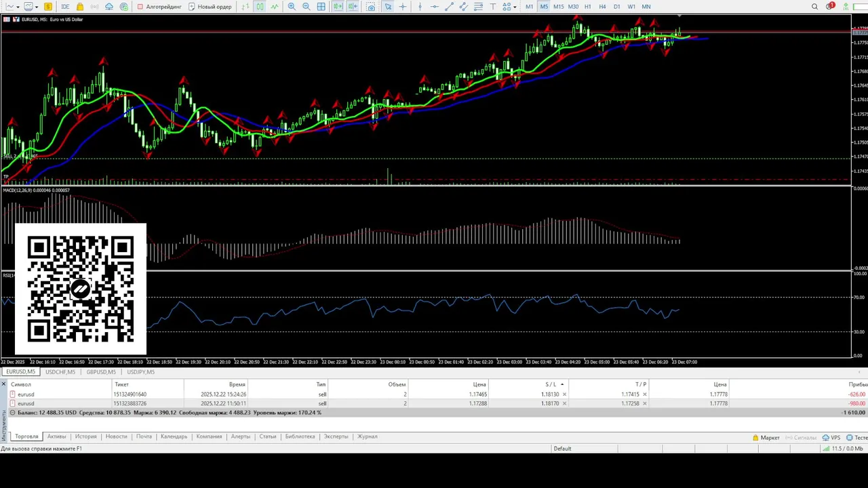Image resolution: width=868 pixels, height=488 pixels.
Task: Select the cursor arrow tool
Action: point(388,7)
